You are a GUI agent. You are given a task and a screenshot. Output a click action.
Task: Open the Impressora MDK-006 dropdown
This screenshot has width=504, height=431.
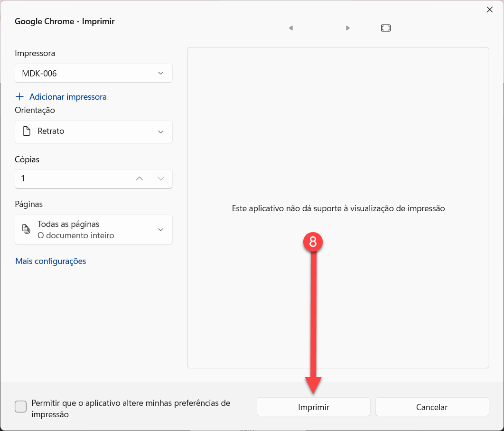(x=93, y=73)
